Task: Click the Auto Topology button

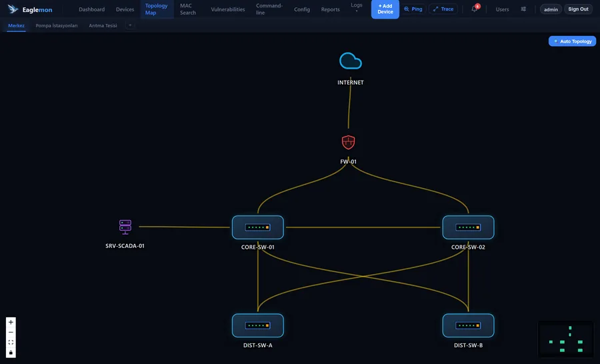Action: tap(572, 41)
